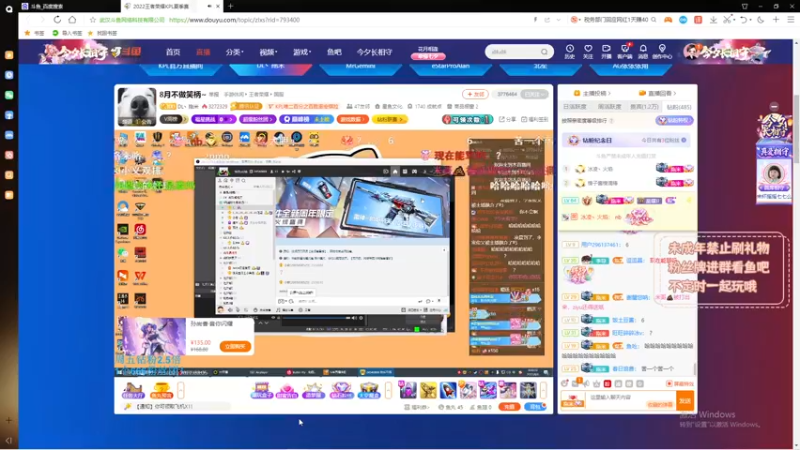This screenshot has height=450, width=800.
Task: Switch to the 日活跃度 ranking tab
Action: [x=574, y=107]
